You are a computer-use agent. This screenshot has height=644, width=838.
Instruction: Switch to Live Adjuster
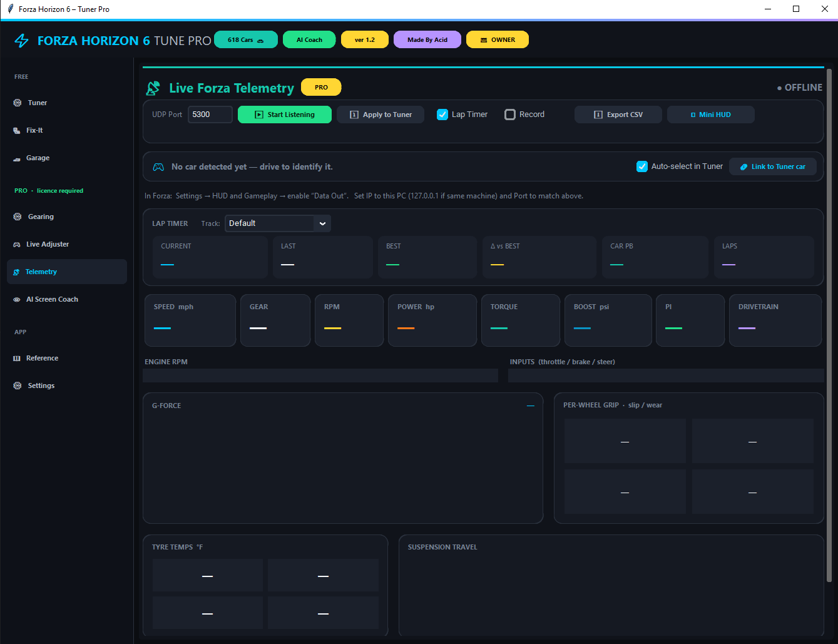[x=67, y=244]
